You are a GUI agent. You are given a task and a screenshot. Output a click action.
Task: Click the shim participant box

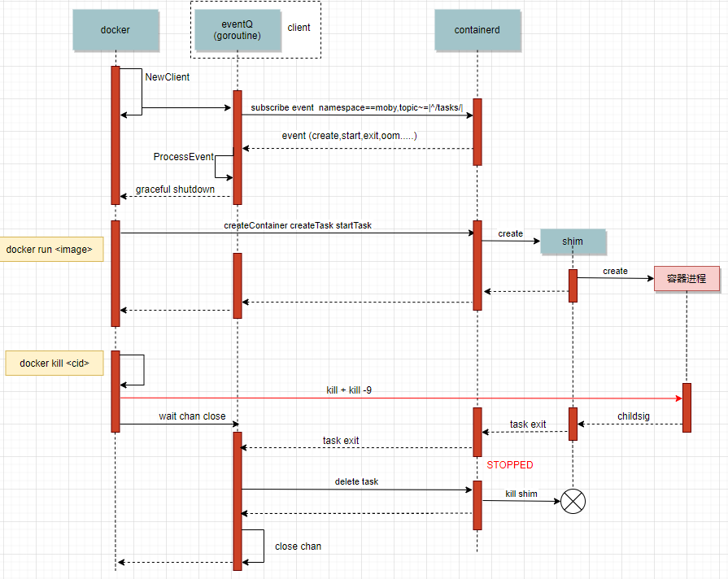click(x=573, y=242)
